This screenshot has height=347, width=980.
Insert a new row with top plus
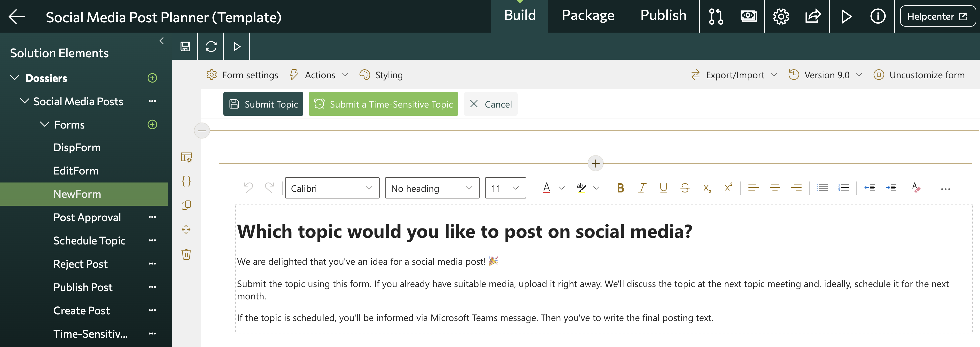tap(202, 131)
